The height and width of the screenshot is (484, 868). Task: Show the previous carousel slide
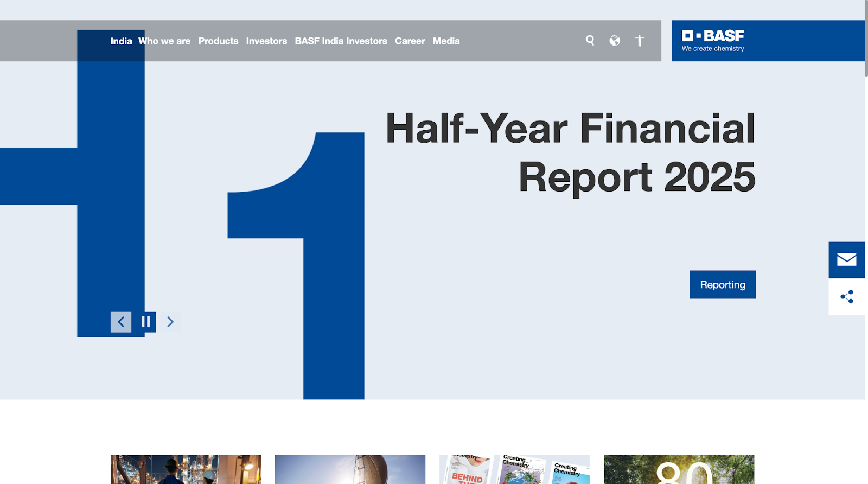pos(121,322)
